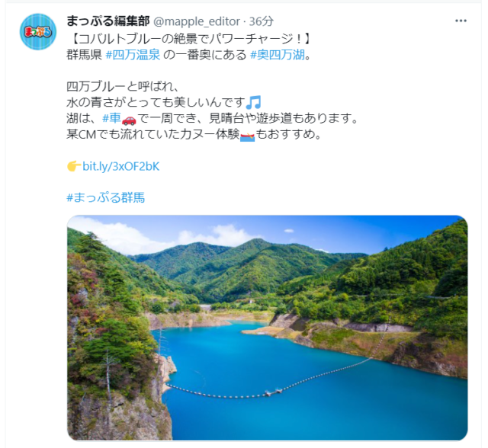Click the canoe emoji after カヌー体験

pyautogui.click(x=247, y=136)
